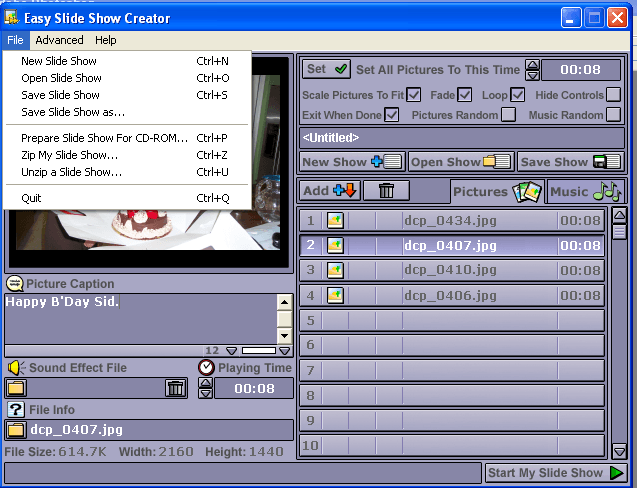Select list entry dcp_0434.jpg
Viewport: 637px width, 488px height.
click(451, 221)
